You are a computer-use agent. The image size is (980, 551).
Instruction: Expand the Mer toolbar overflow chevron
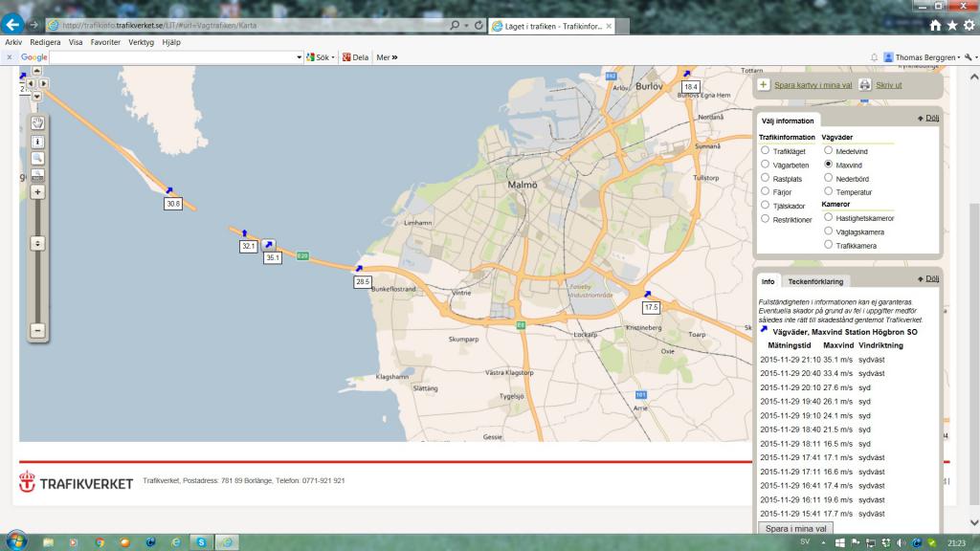coord(394,57)
